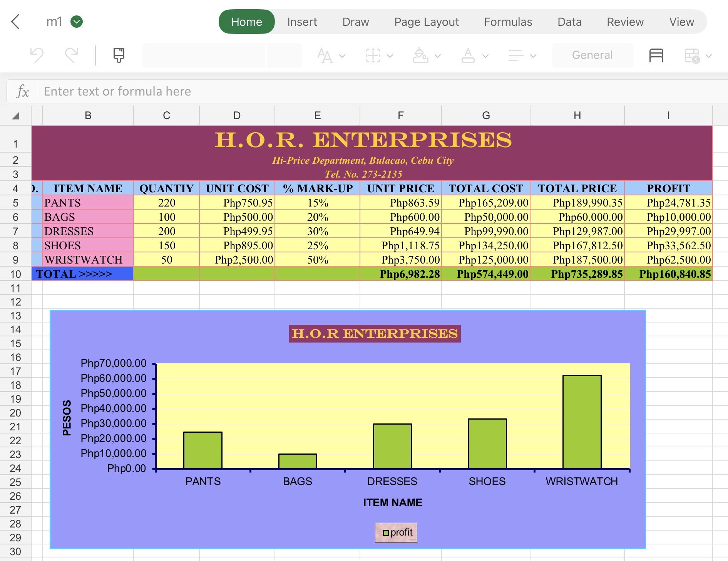Open the font formatting options

coord(325,55)
